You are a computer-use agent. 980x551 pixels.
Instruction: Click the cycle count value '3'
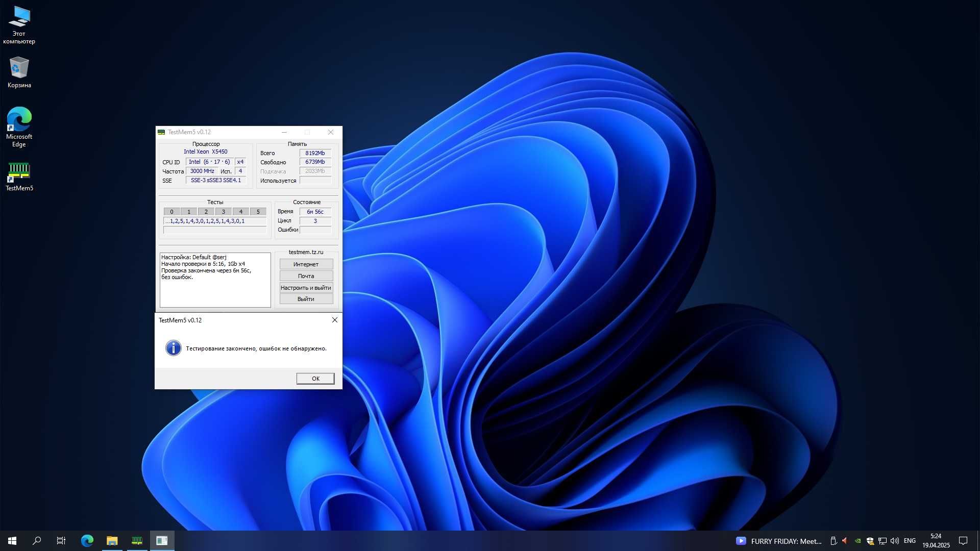[315, 221]
